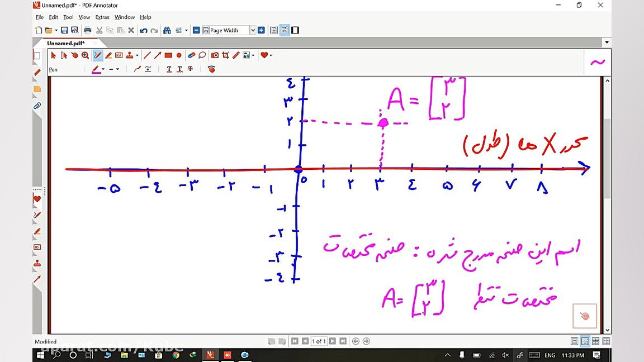This screenshot has width=644, height=362.
Task: Select the Stamp tool
Action: (130, 55)
